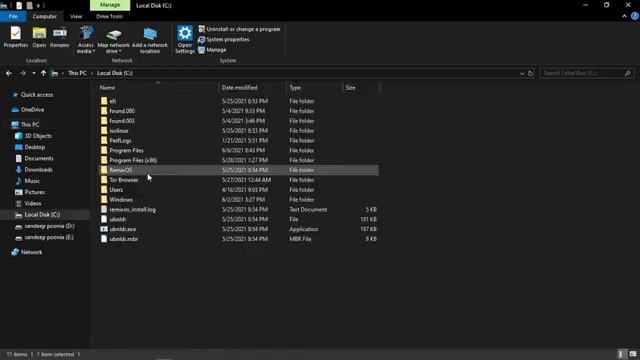Collapse the ribbon with chevron
Image resolution: width=640 pixels, height=360 pixels.
point(624,16)
